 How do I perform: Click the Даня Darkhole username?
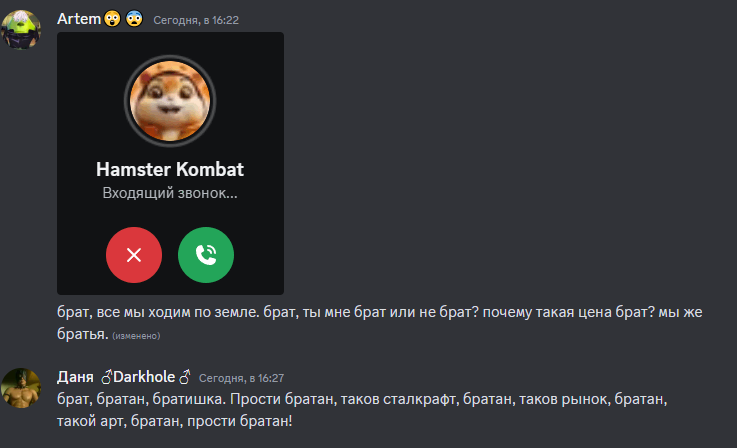pos(124,377)
